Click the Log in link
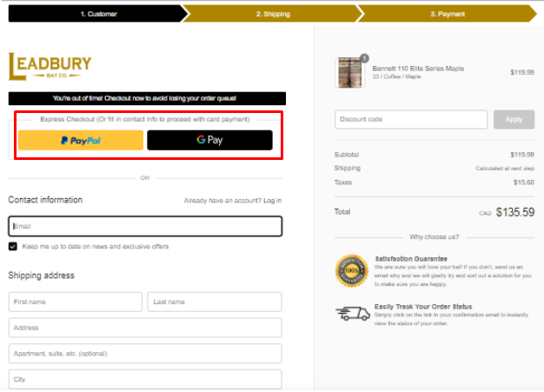 click(x=272, y=201)
